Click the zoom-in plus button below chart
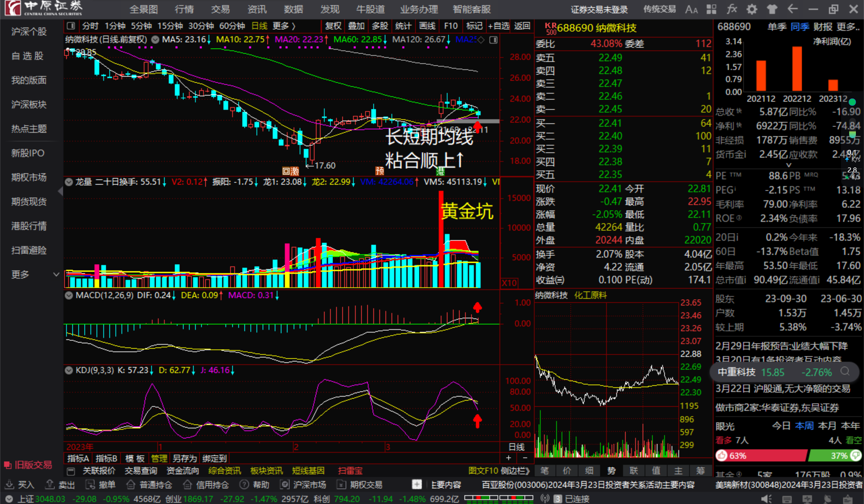Viewport: 864px width, 504px height. (508, 458)
